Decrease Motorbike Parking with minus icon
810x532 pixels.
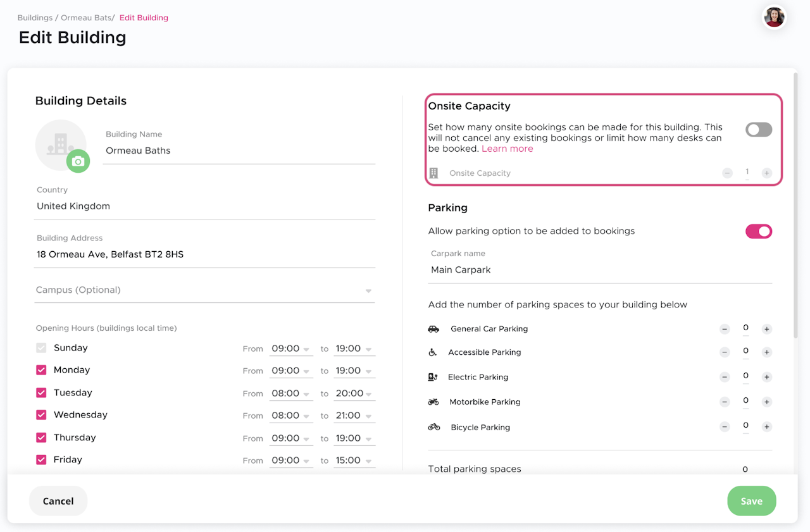tap(725, 402)
